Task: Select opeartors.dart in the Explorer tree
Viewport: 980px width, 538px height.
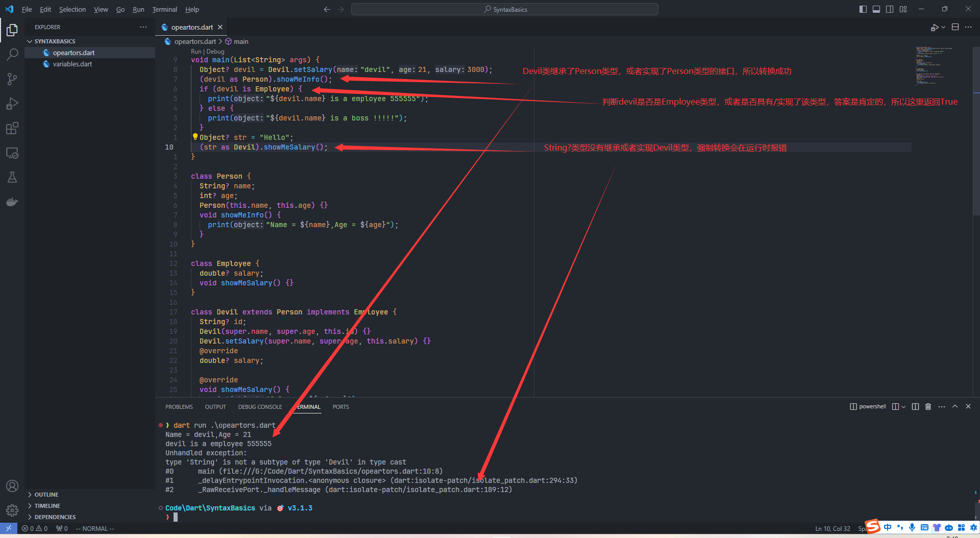Action: tap(74, 53)
